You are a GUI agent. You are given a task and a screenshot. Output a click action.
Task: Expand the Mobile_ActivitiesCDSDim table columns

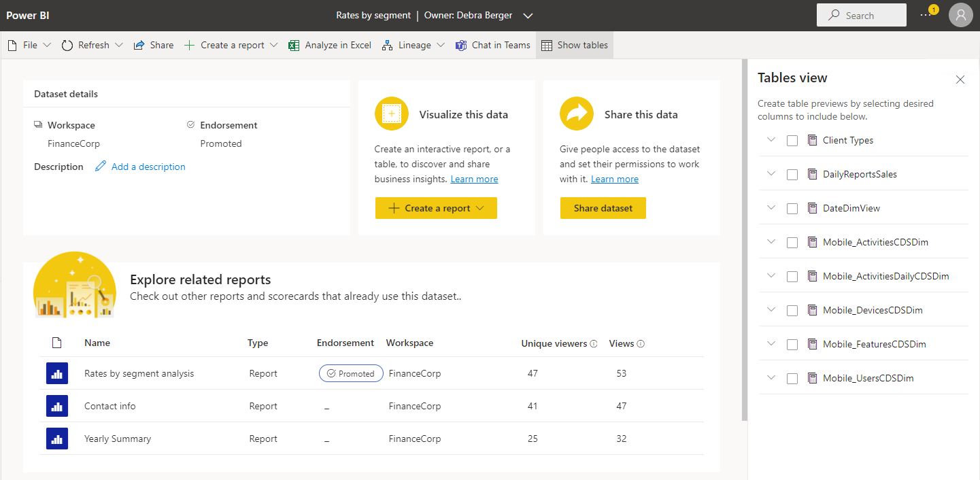pos(771,241)
